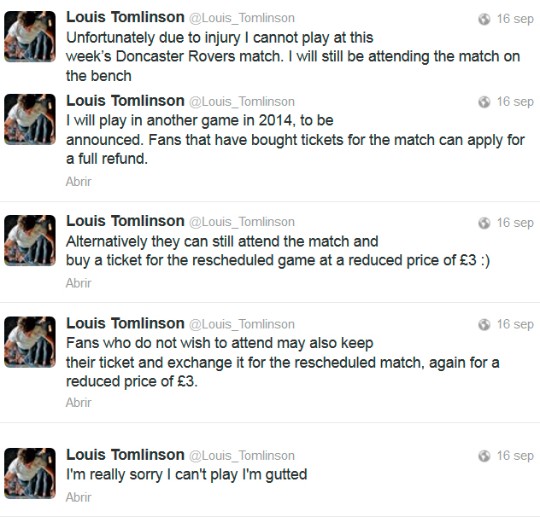
Task: Expand 'Abrir' under the 'Alternatively' tweet
Action: pos(79,283)
